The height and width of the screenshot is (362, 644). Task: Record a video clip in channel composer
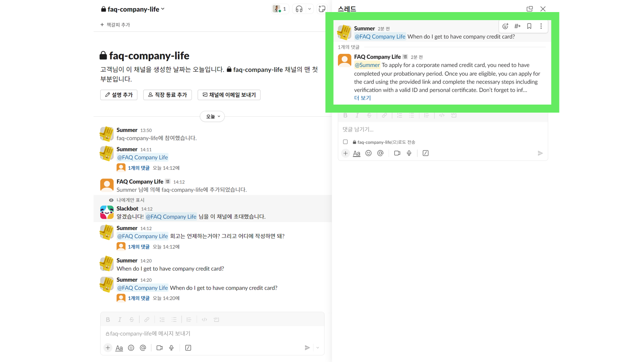(x=159, y=348)
